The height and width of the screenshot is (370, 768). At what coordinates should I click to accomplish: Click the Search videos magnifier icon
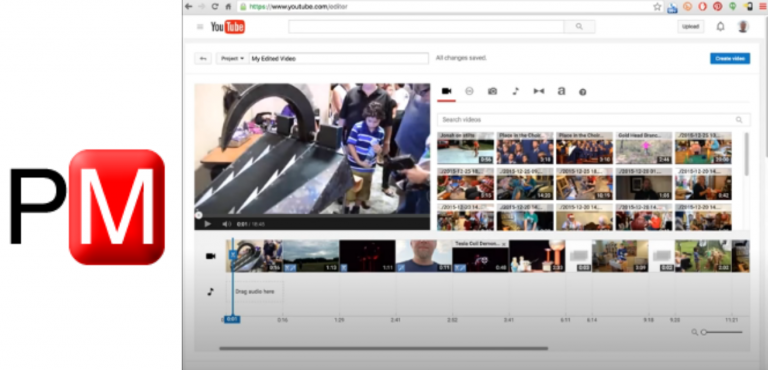739,120
